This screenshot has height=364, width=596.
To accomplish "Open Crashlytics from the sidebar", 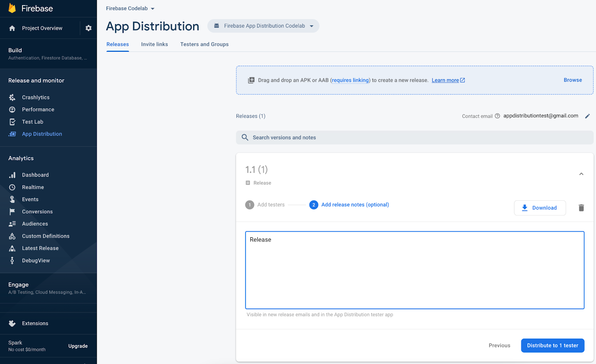I will point(35,98).
